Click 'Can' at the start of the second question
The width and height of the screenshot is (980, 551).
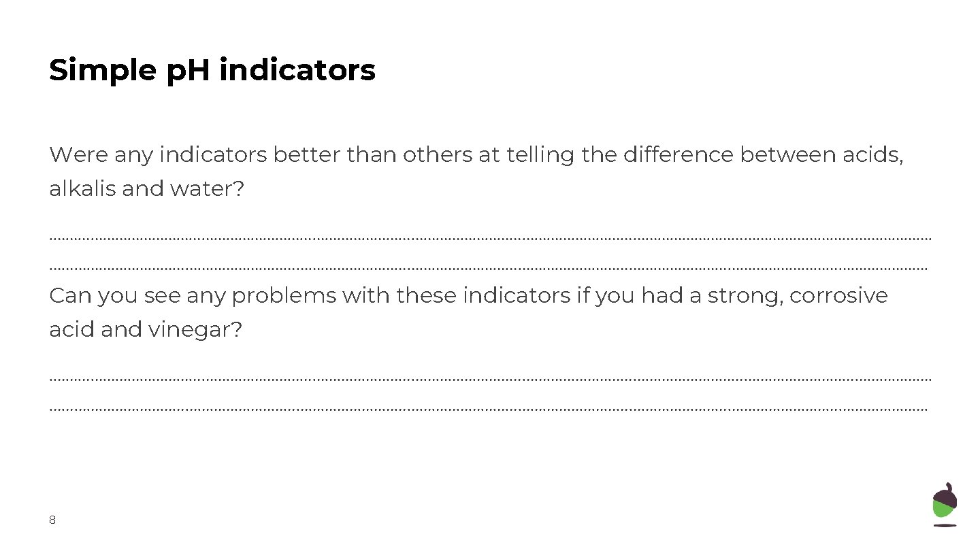(x=70, y=296)
